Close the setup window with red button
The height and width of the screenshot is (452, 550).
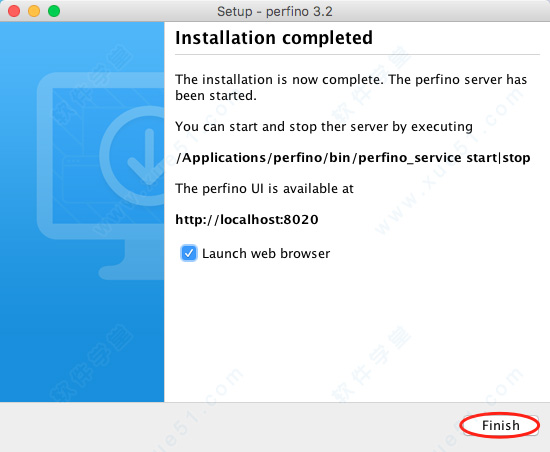tap(14, 11)
